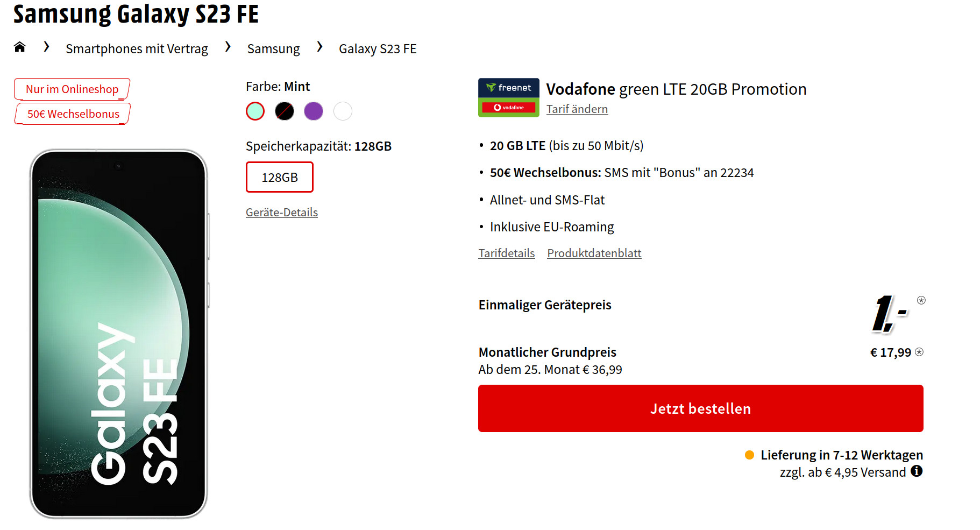Click the home icon in the breadcrumb

click(19, 47)
